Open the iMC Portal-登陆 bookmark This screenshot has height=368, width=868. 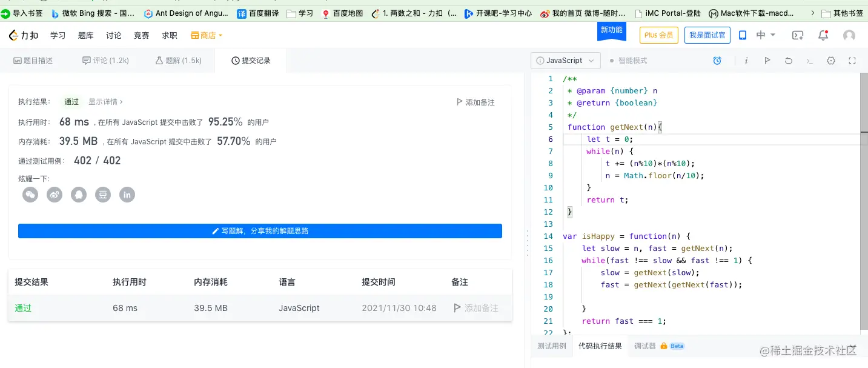668,13
